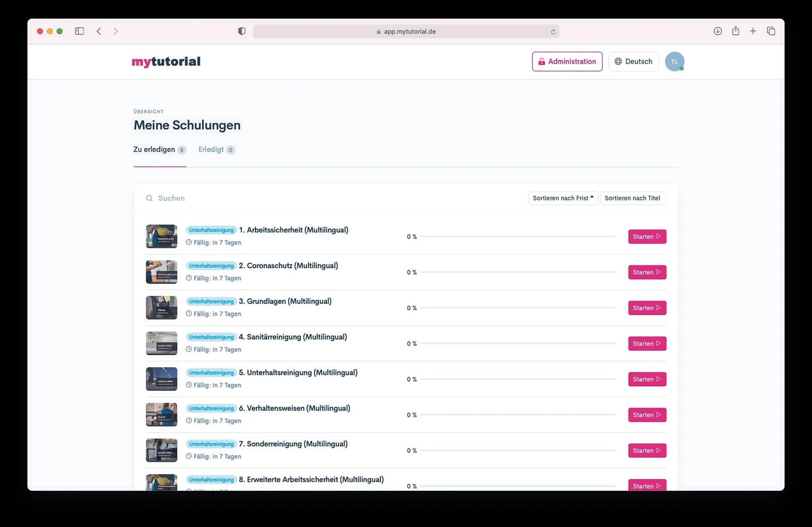Reload the page with refresh icon
812x527 pixels.
(x=553, y=32)
